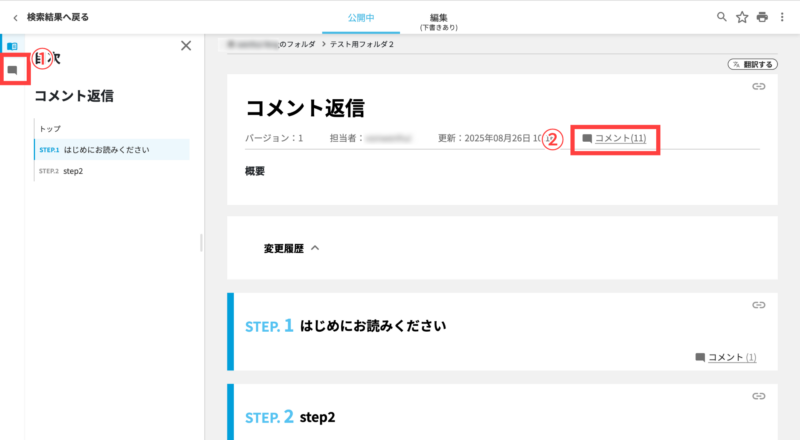Select トップ in the table of contents
This screenshot has width=800, height=440.
click(50, 129)
